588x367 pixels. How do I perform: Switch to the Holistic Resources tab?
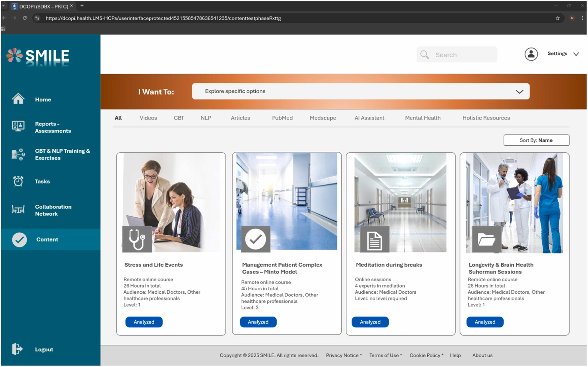[486, 118]
